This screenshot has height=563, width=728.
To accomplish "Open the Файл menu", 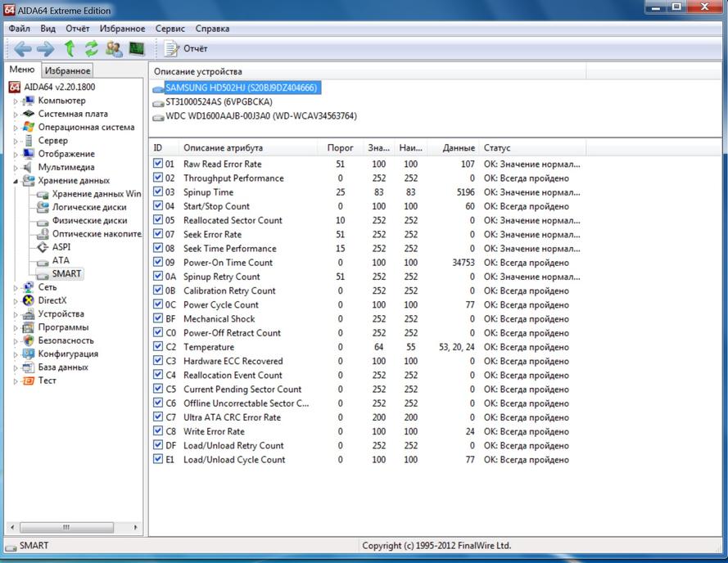I will click(20, 29).
